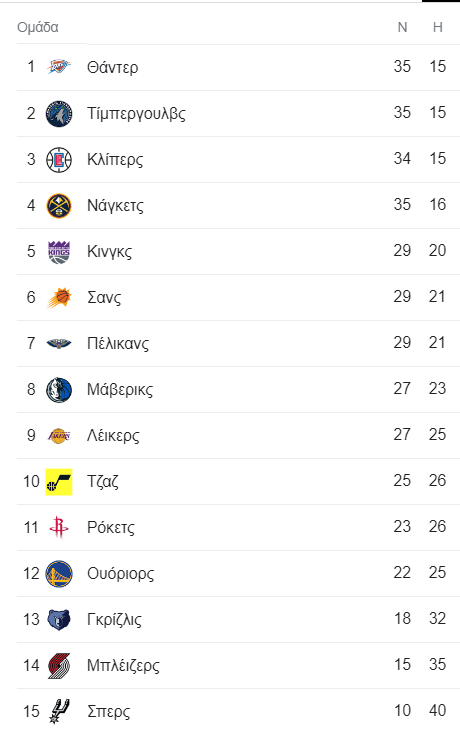Screen dimensions: 460x743
Task: Select the Pelicans logo icon
Action: pos(59,344)
